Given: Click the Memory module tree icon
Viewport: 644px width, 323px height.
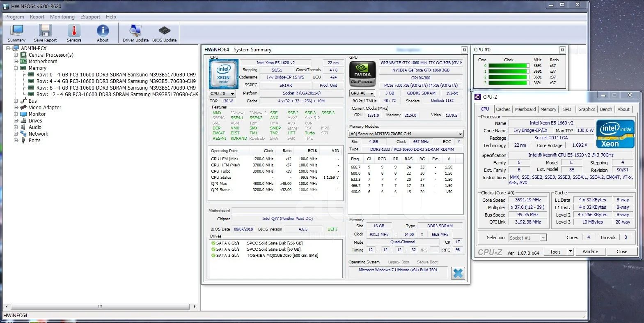Looking at the screenshot, I should 23,68.
